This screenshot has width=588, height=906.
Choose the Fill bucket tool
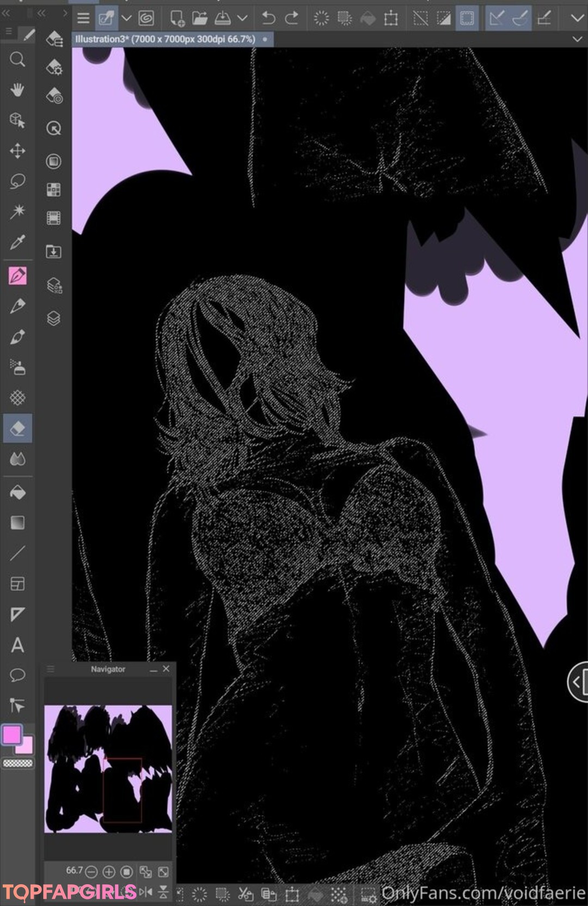click(x=17, y=493)
